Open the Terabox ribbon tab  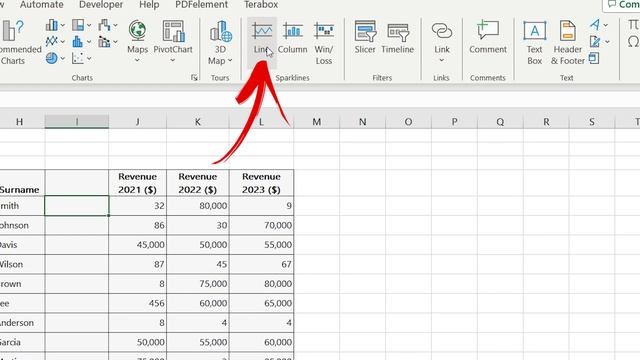(261, 5)
